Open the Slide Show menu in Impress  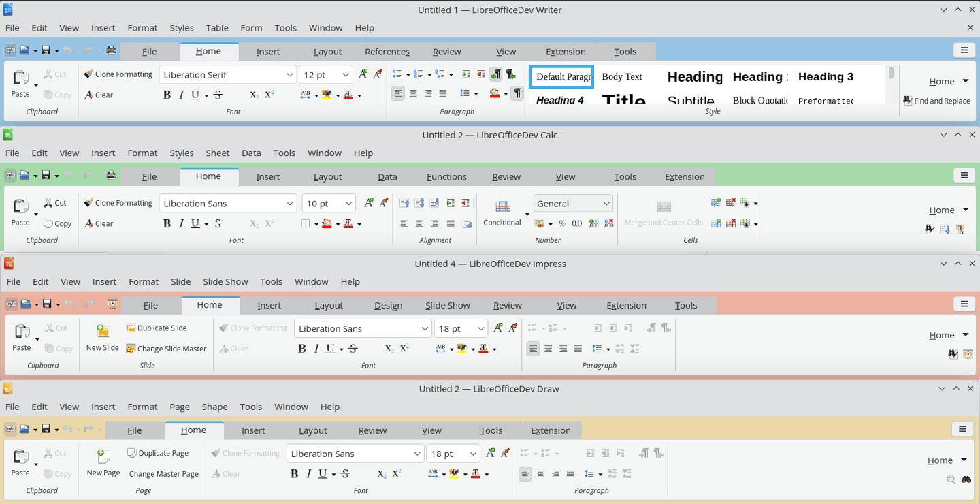(x=225, y=281)
